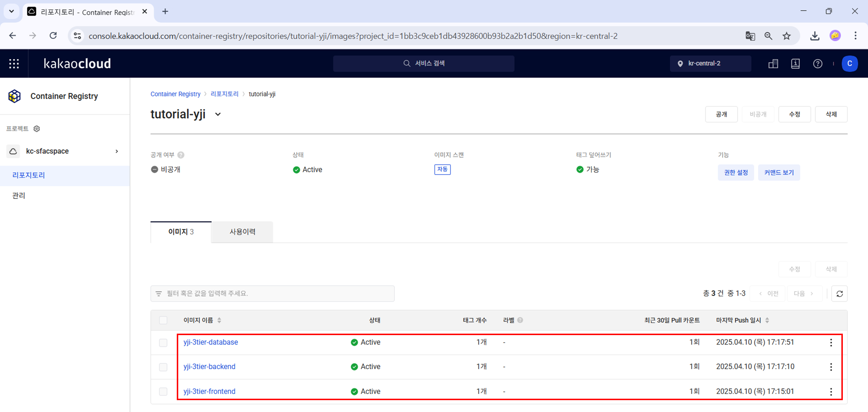Image resolution: width=868 pixels, height=412 pixels.
Task: Check the yji-3tier-database row checkbox
Action: pos(163,343)
